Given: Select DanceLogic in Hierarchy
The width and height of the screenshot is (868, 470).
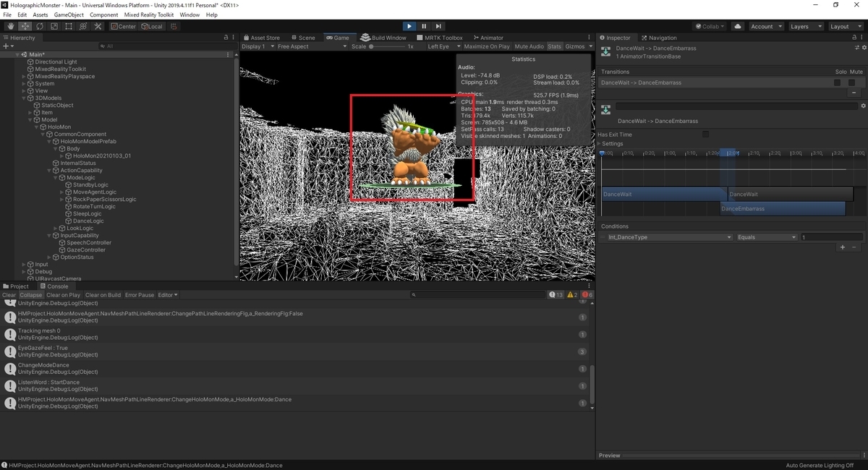Looking at the screenshot, I should pyautogui.click(x=88, y=221).
